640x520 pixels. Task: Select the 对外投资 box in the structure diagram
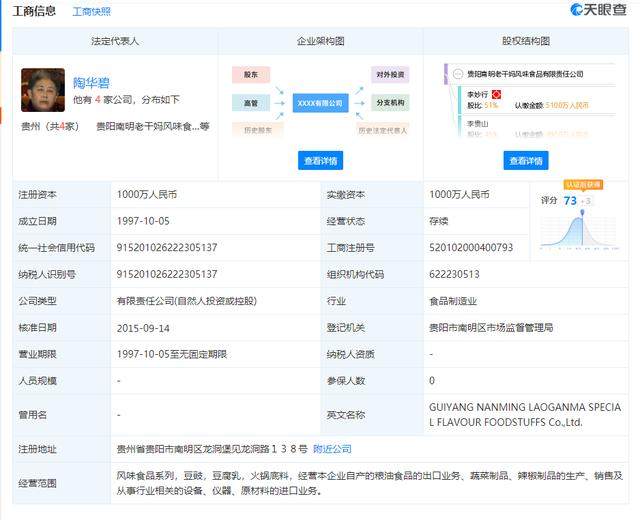pos(390,75)
